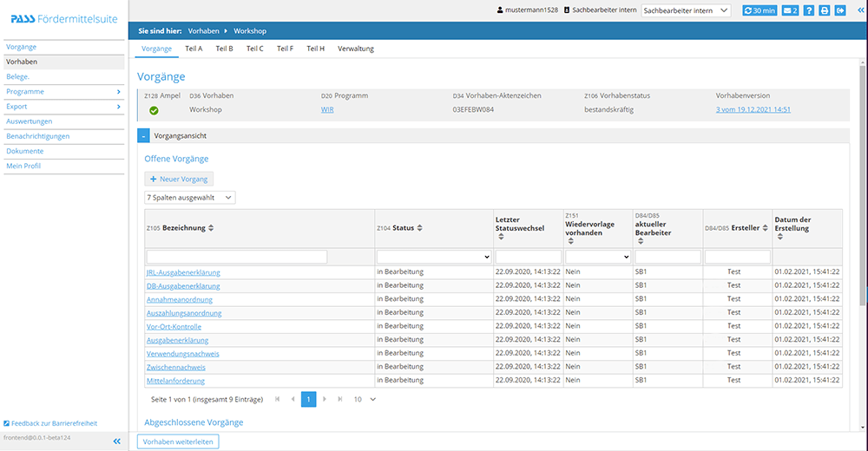Open the Auszahlungsanordnung link
This screenshot has height=451, width=868.
tap(184, 312)
